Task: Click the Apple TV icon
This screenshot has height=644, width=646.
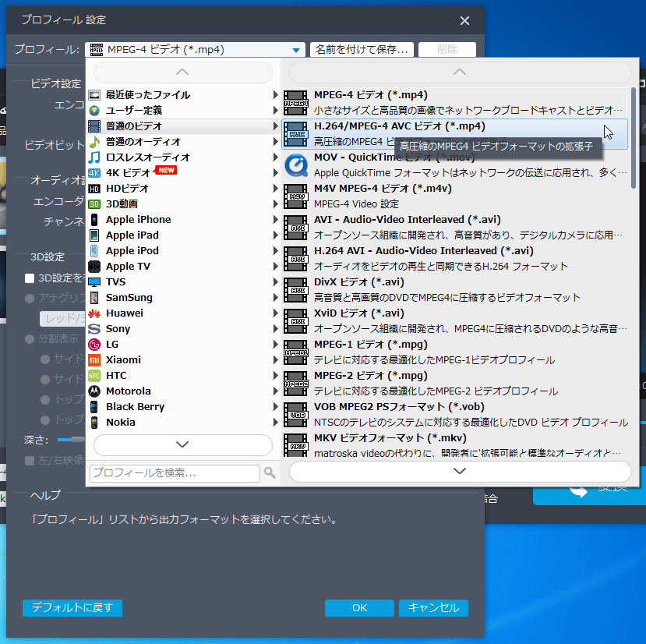Action: tap(94, 267)
